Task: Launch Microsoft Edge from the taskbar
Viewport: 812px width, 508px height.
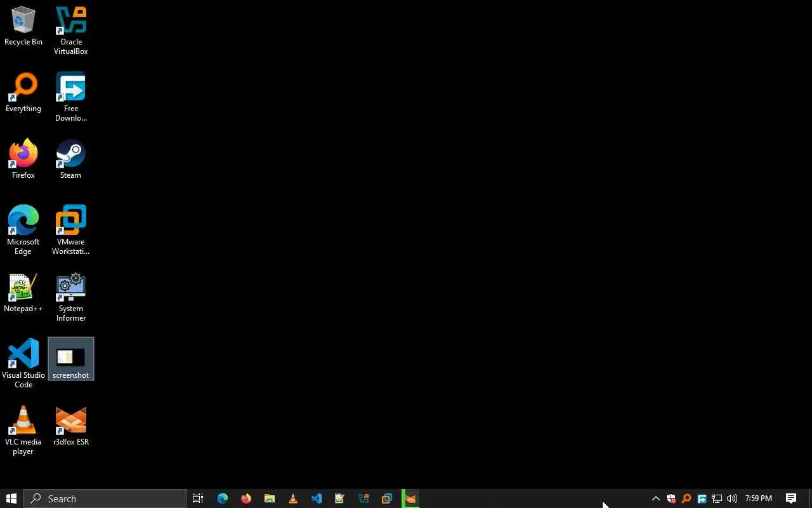Action: coord(223,498)
